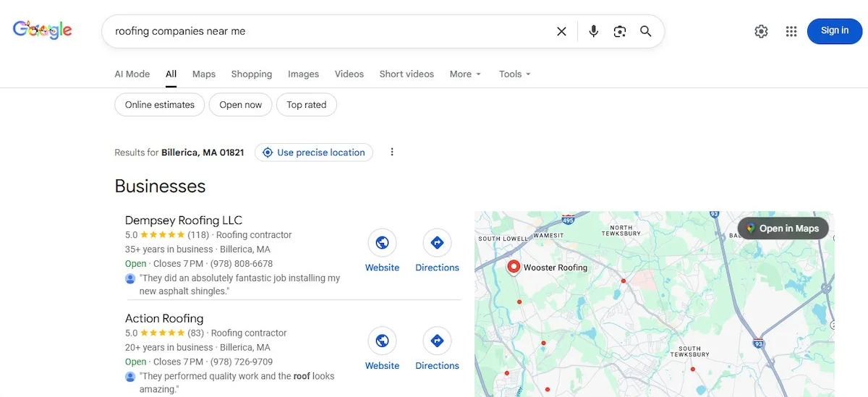
Task: Open the Videos tab
Action: pyautogui.click(x=349, y=74)
